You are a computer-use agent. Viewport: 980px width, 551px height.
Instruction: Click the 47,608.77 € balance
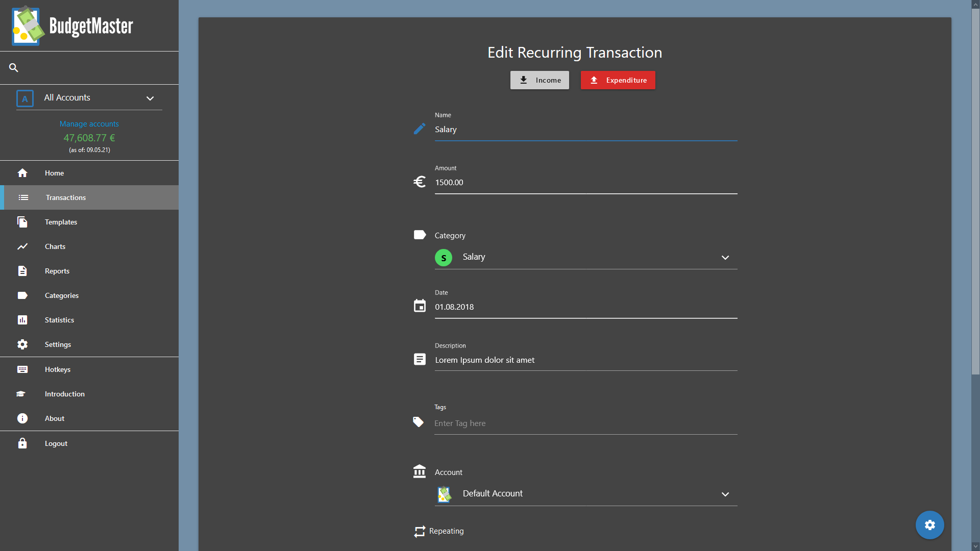pos(89,138)
